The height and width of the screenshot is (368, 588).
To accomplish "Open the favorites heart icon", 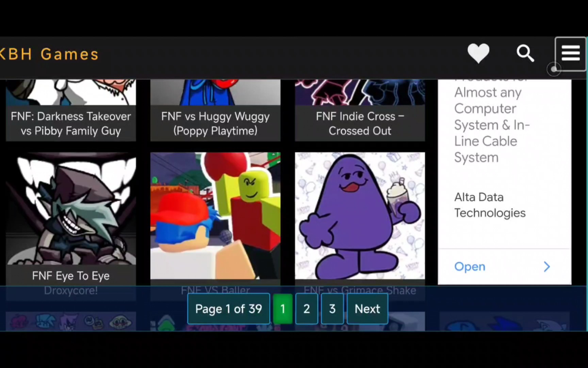I will [x=478, y=53].
